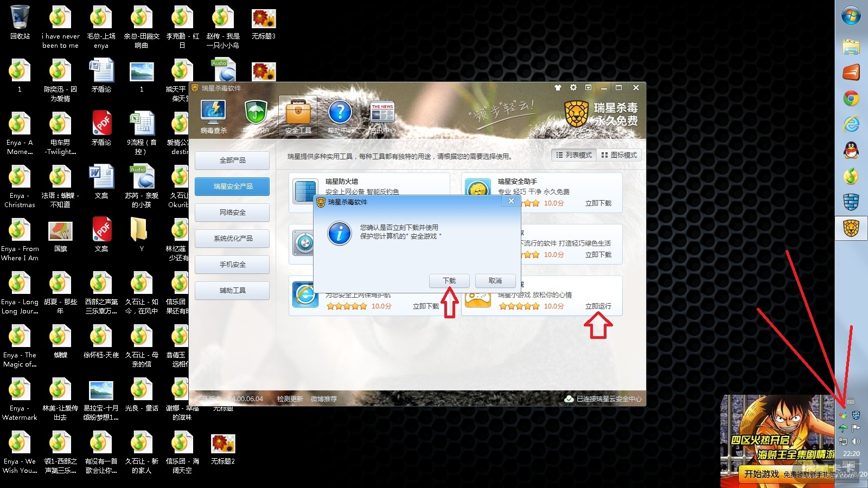868x488 pixels.
Task: Open 辅助工具 category
Action: click(x=232, y=291)
